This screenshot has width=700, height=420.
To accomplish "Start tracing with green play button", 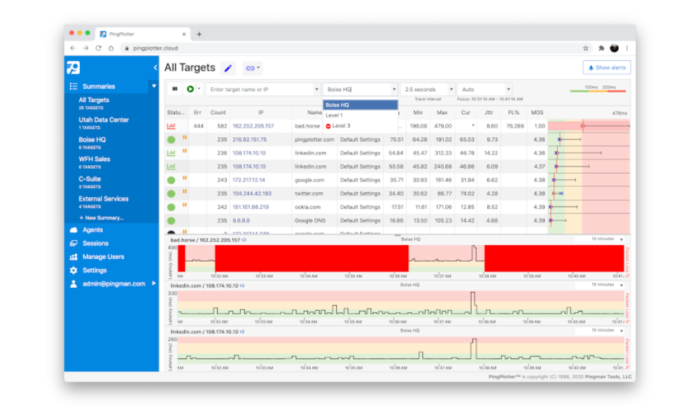I will [190, 89].
